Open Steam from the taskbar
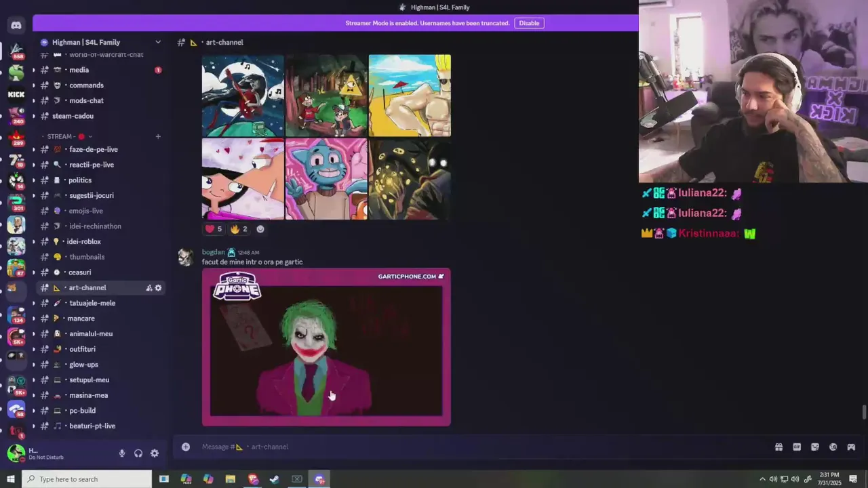Image resolution: width=868 pixels, height=488 pixels. pos(275,479)
